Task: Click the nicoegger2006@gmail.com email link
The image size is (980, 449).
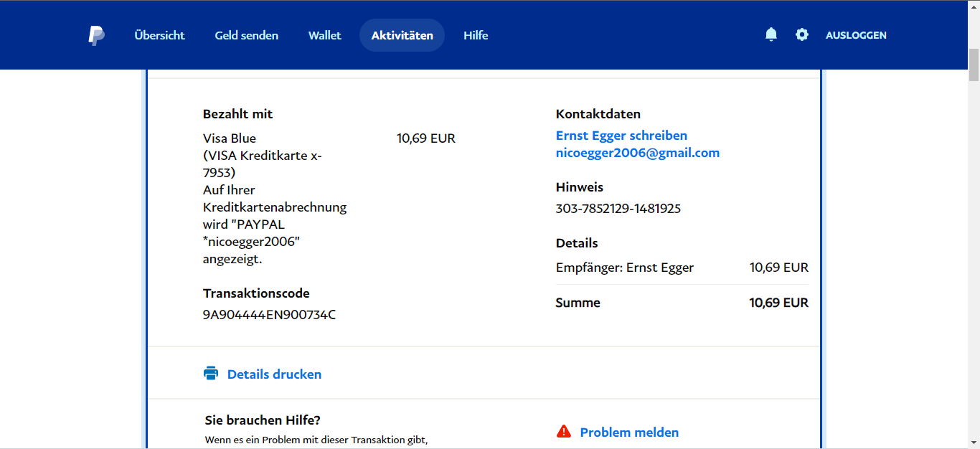Action: tap(637, 153)
